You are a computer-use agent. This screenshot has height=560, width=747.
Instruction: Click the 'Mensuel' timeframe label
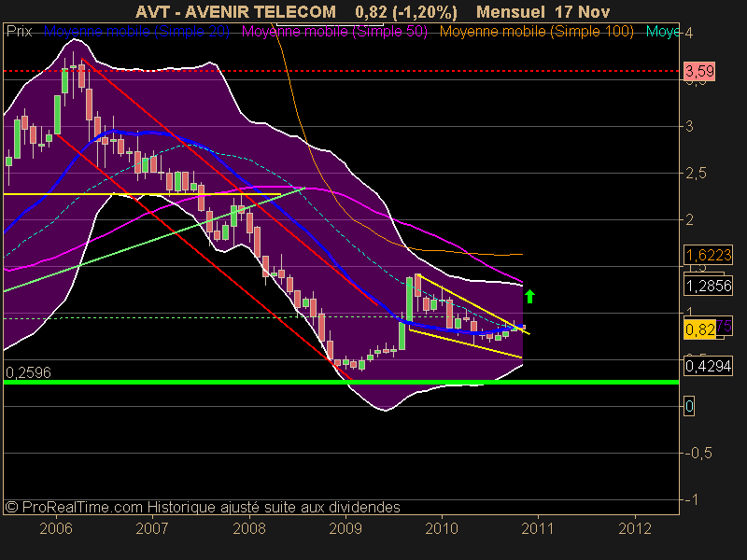point(511,12)
